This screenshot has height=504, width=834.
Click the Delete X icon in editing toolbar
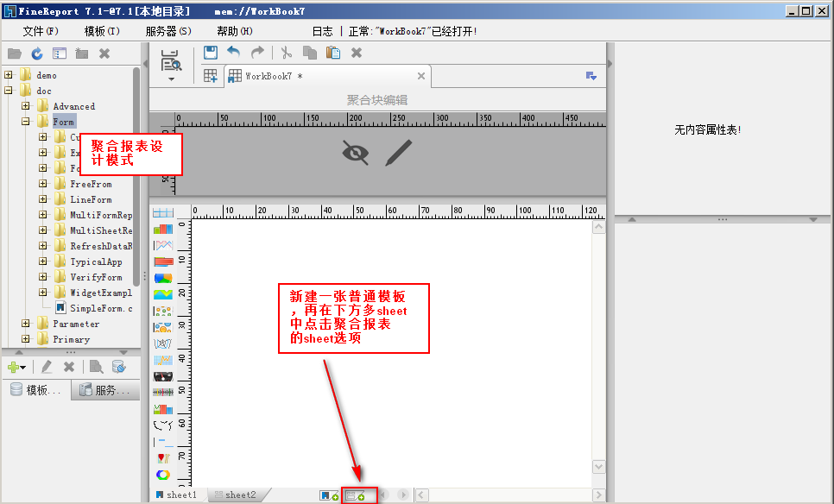click(x=357, y=53)
